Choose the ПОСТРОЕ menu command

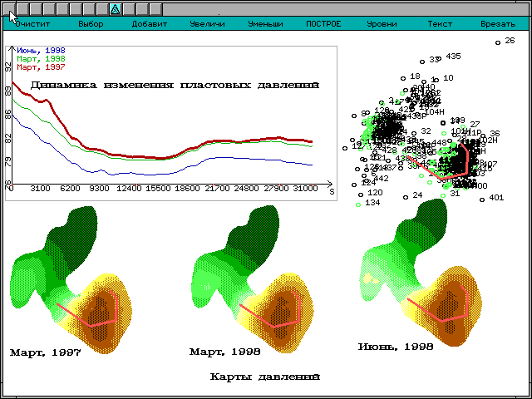[323, 24]
